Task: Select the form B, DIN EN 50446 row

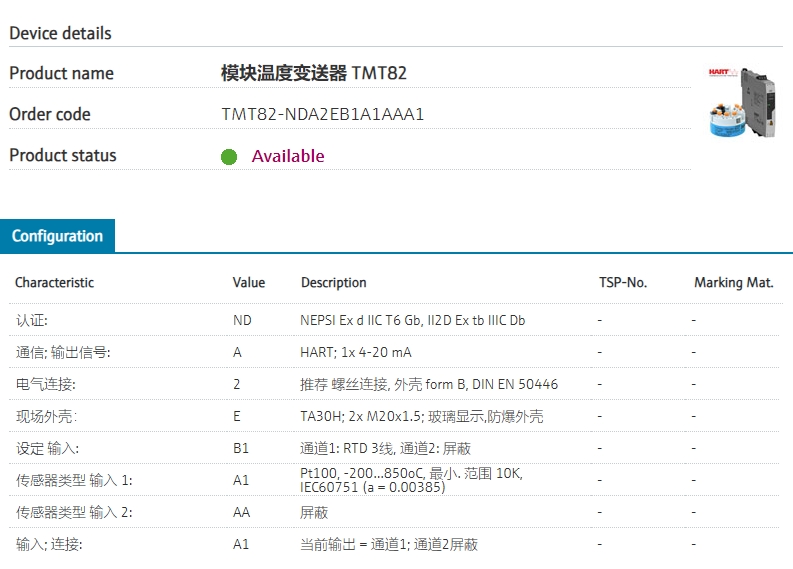Action: click(394, 384)
